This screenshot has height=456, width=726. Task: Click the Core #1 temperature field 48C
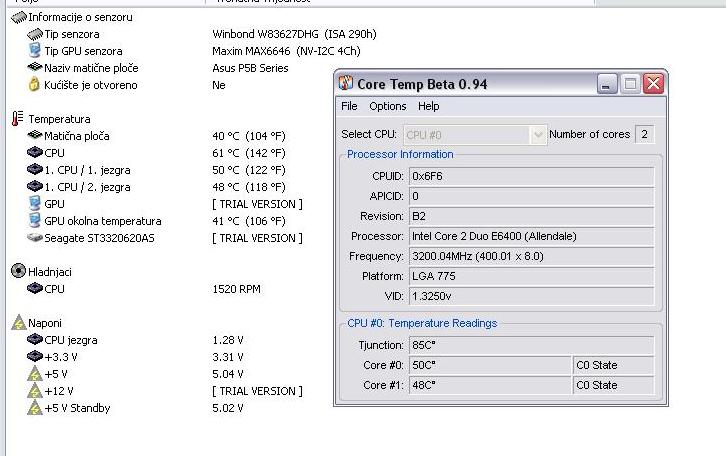click(490, 385)
